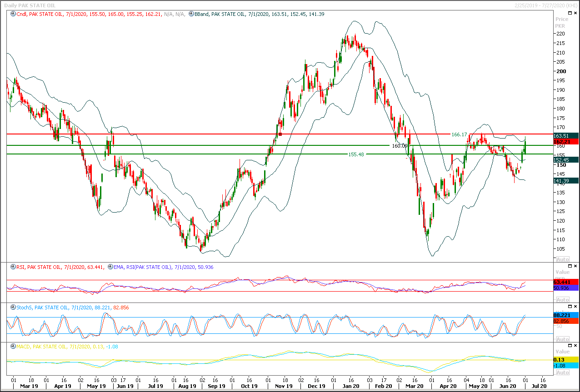Close the RSI indicator pane
This screenshot has height=392, width=580.
click(x=575, y=266)
